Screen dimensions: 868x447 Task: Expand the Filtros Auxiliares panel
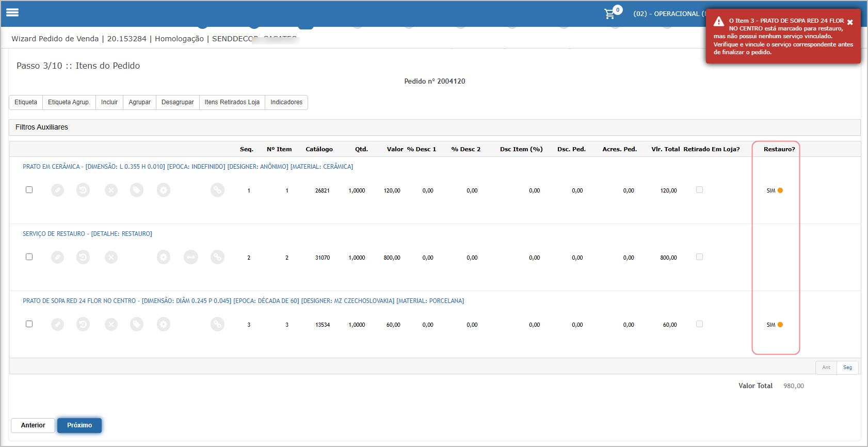[435, 127]
